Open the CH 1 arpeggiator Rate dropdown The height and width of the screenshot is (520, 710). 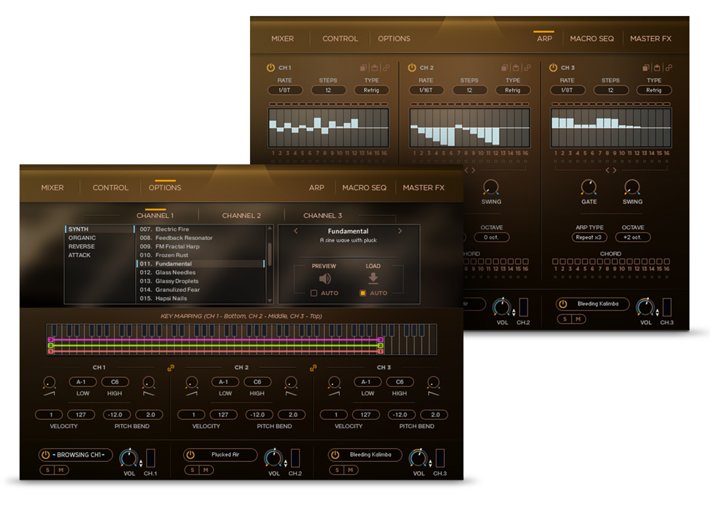(285, 90)
